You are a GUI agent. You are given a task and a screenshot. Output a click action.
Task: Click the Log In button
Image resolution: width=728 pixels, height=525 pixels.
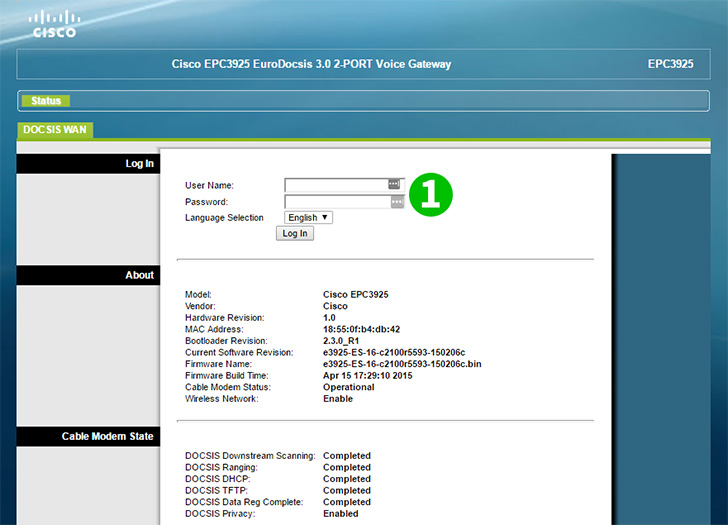pos(295,233)
